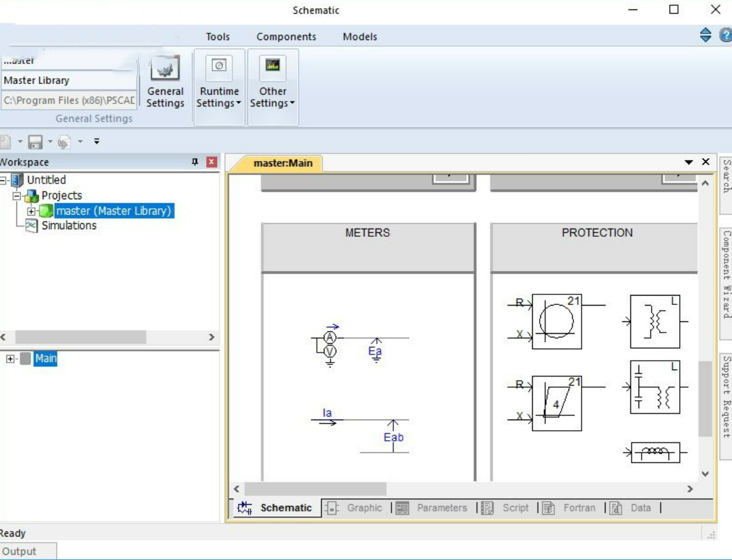Select the Untitled workspace item

[x=46, y=180]
